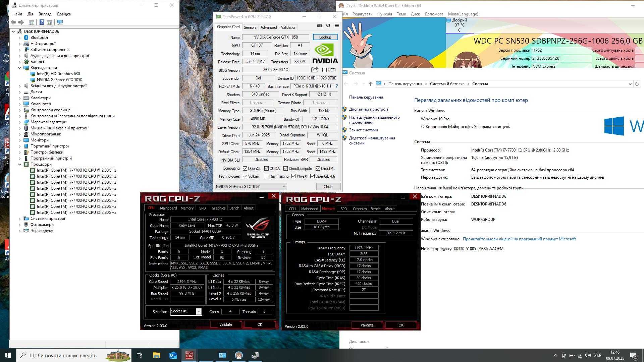Open the System address bar history dropdown
Screen dimensions: 644x362
[630, 84]
